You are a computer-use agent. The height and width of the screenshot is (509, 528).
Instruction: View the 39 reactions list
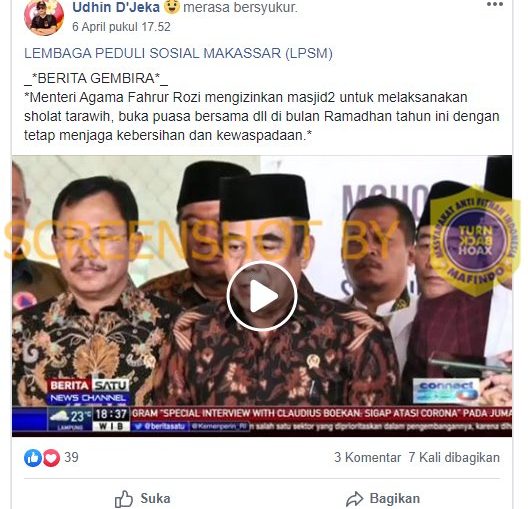pyautogui.click(x=71, y=457)
